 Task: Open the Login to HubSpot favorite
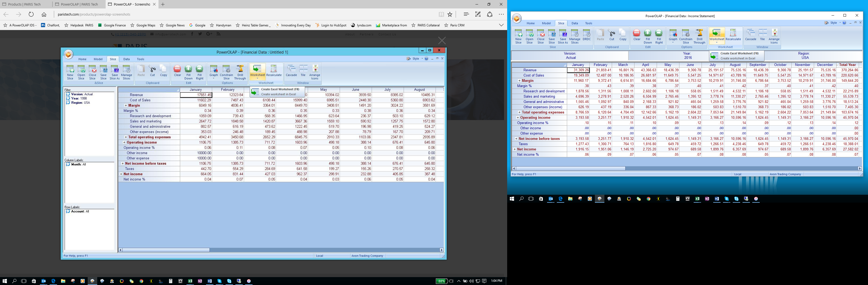tap(330, 25)
